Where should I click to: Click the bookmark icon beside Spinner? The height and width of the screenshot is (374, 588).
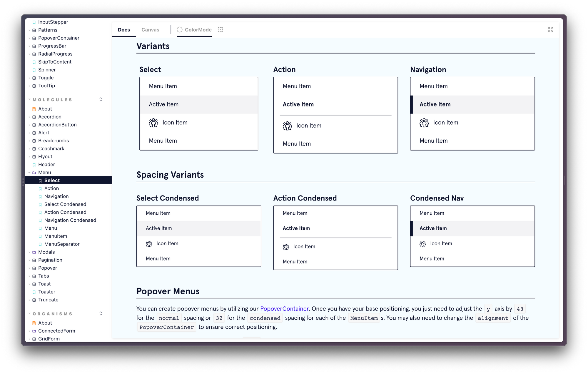34,70
